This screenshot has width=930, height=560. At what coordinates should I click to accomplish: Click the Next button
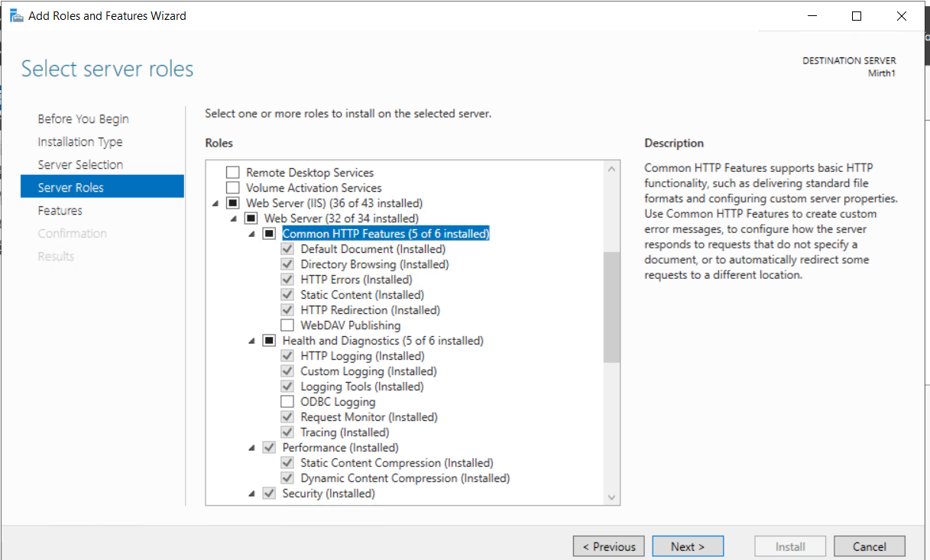coord(688,546)
